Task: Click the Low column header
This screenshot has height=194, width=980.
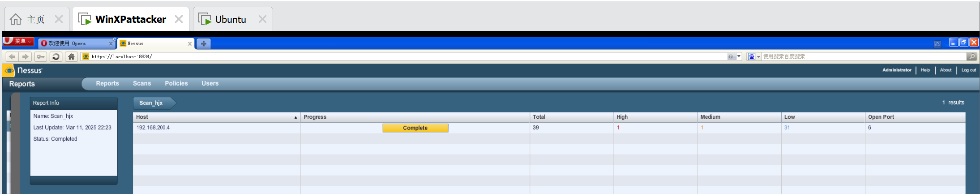Action: 823,117
